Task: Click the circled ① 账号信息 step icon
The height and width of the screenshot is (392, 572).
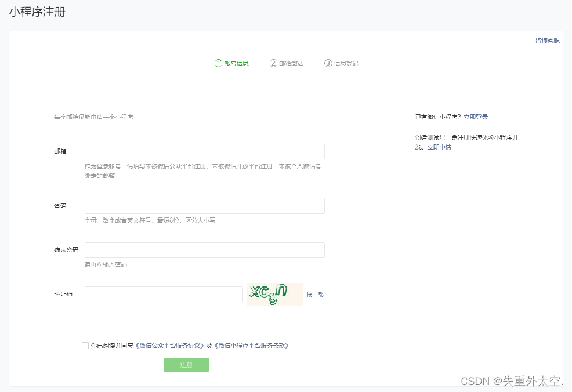Action: pos(219,64)
